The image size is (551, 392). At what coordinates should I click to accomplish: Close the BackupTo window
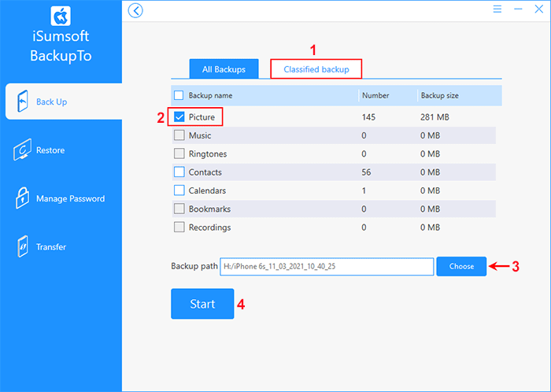[538, 9]
